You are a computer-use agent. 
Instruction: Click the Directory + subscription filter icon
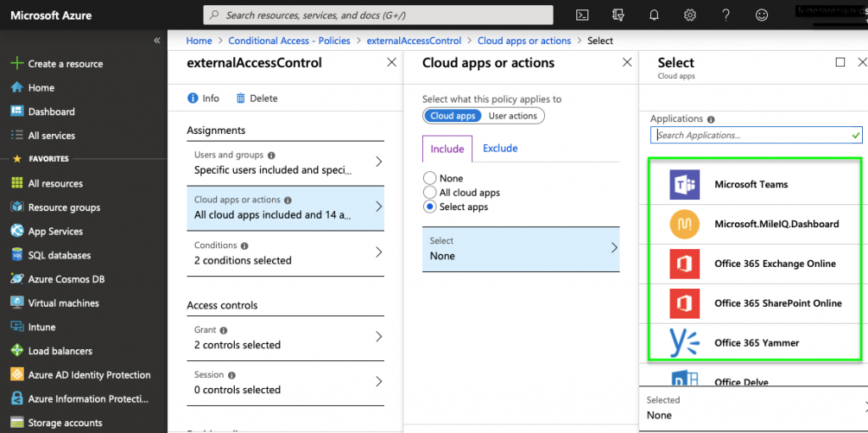(x=618, y=14)
